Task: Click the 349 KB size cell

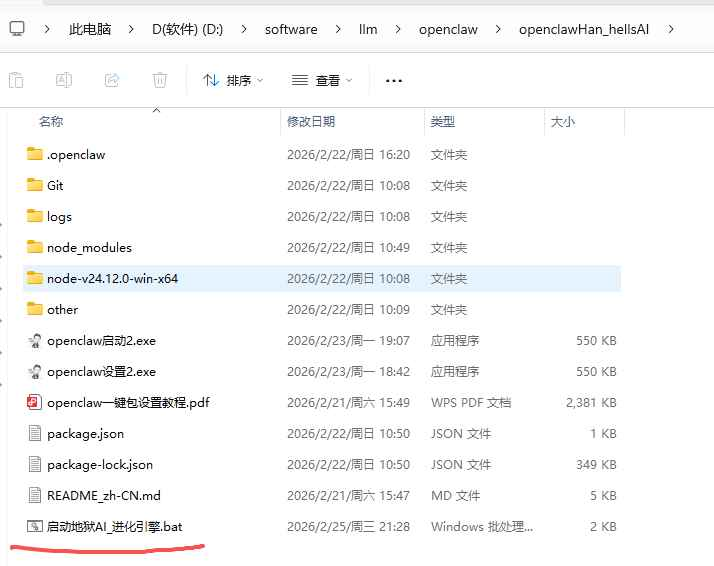Action: [x=596, y=464]
